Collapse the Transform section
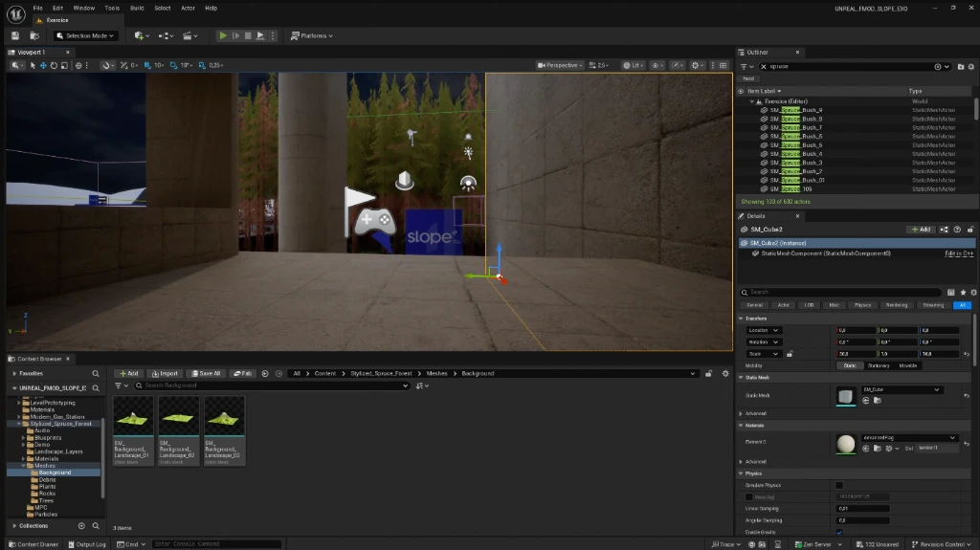The width and height of the screenshot is (980, 550). click(742, 319)
